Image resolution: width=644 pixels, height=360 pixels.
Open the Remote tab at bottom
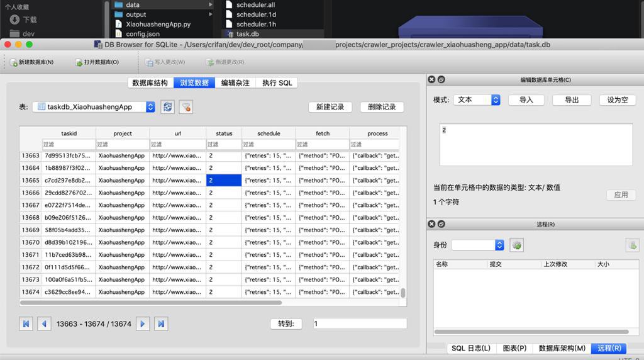(x=609, y=349)
